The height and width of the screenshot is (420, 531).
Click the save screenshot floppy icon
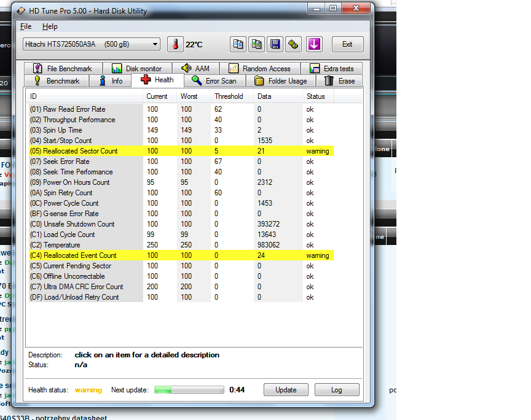click(x=275, y=44)
